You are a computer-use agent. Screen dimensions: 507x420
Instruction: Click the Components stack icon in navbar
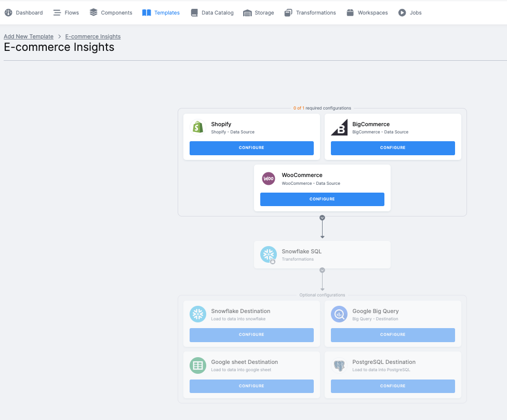click(x=94, y=12)
